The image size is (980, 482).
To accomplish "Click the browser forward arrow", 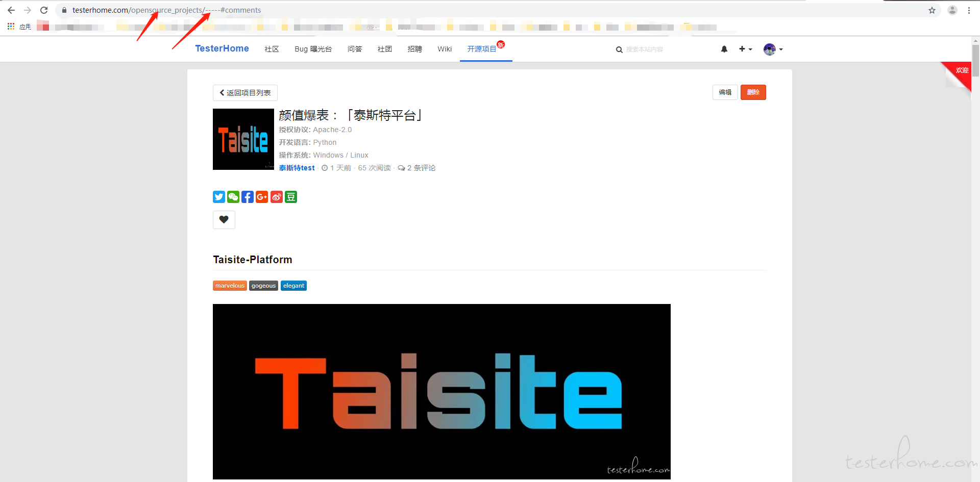I will click(28, 10).
